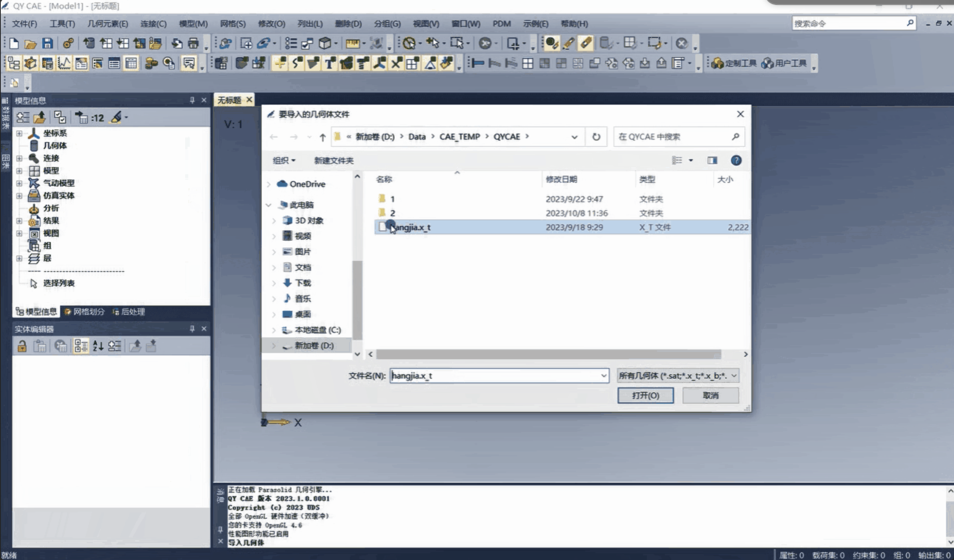The image size is (954, 560).
Task: Open the 网格(S) menu
Action: coord(233,24)
